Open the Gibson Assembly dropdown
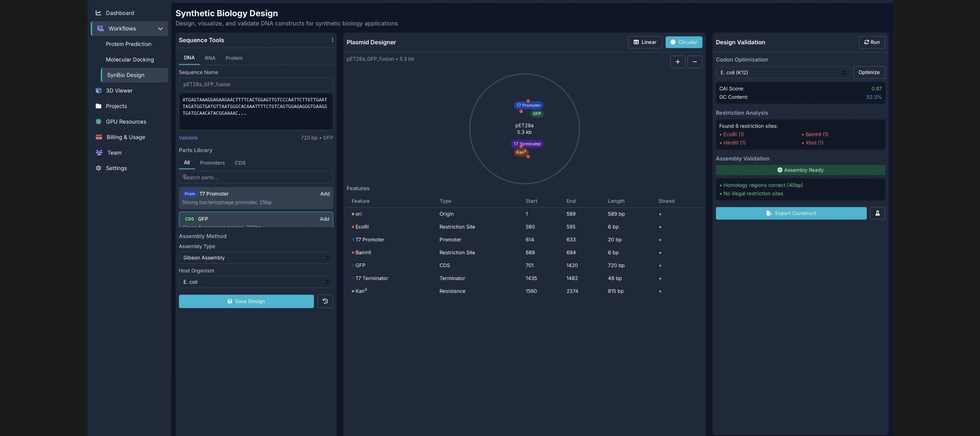 pyautogui.click(x=255, y=258)
